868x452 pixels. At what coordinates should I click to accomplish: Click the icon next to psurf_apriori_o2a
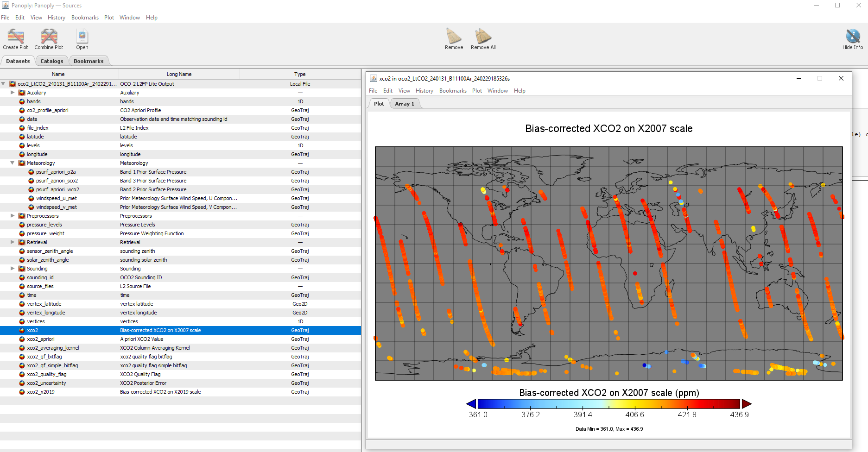[x=31, y=172]
